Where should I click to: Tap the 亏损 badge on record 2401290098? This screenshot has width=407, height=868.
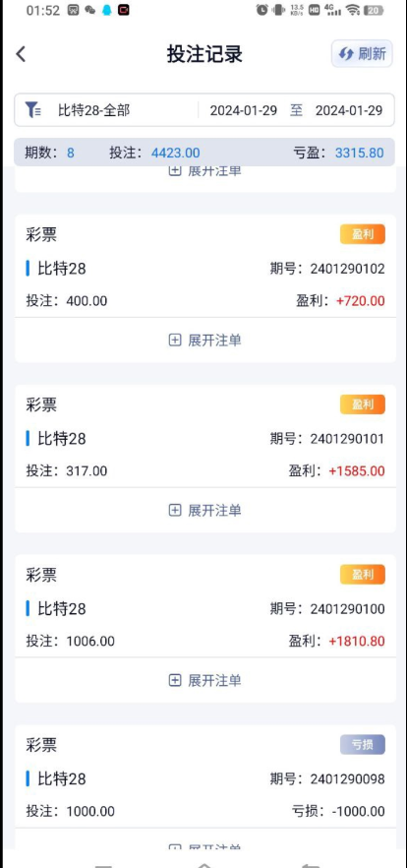pyautogui.click(x=363, y=745)
